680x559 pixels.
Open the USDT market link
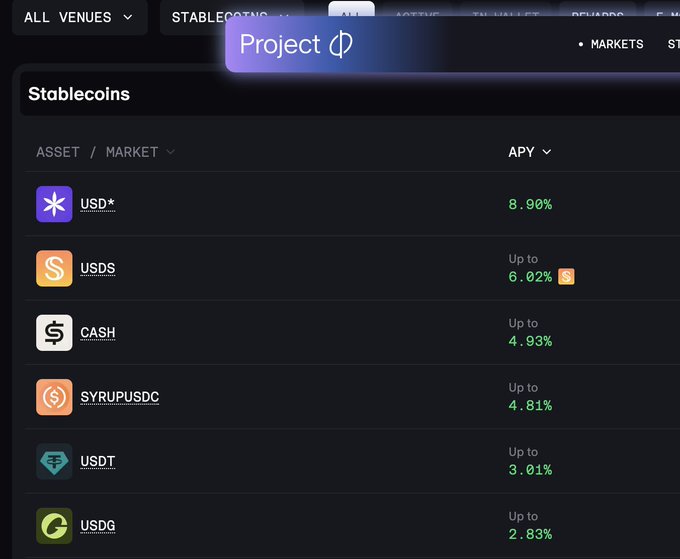click(x=98, y=462)
